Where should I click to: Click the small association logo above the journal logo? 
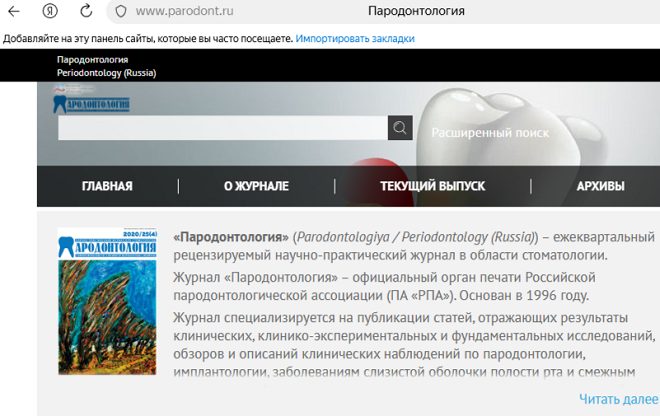pyautogui.click(x=74, y=89)
